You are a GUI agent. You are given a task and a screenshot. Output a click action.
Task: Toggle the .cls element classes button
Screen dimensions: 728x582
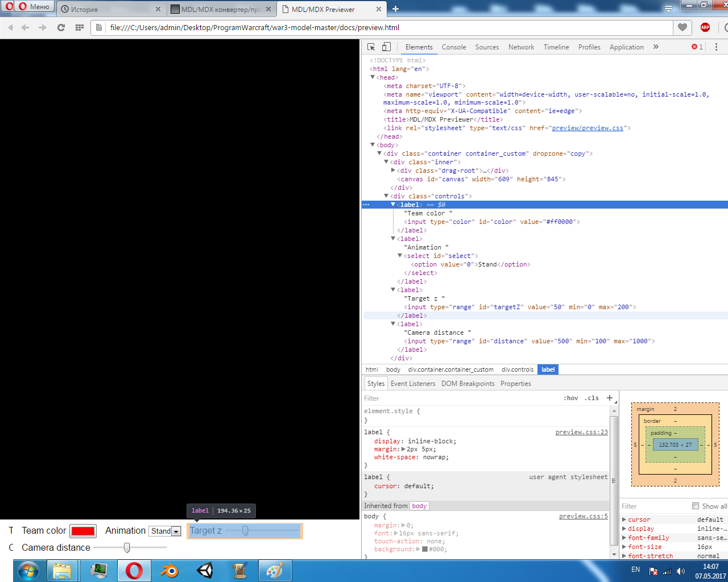[592, 398]
